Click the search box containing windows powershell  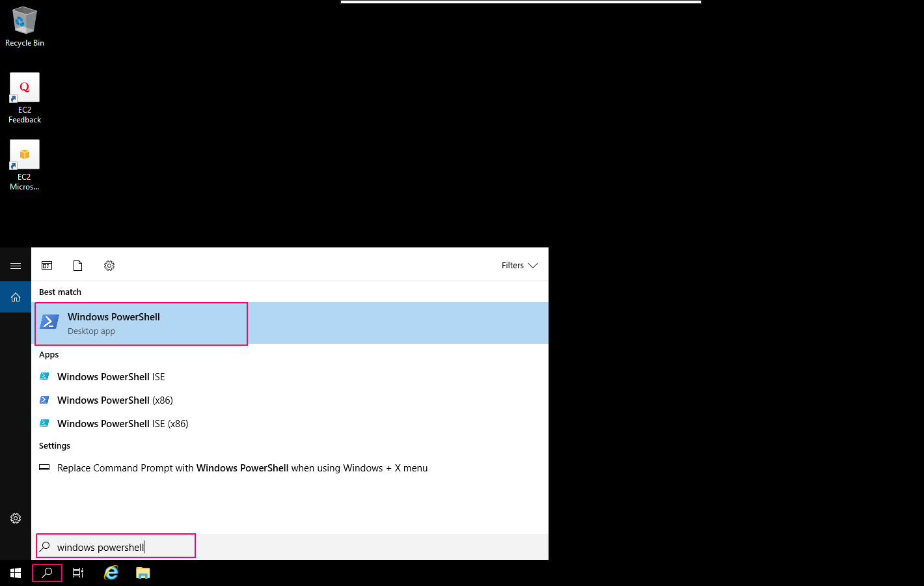(x=290, y=547)
